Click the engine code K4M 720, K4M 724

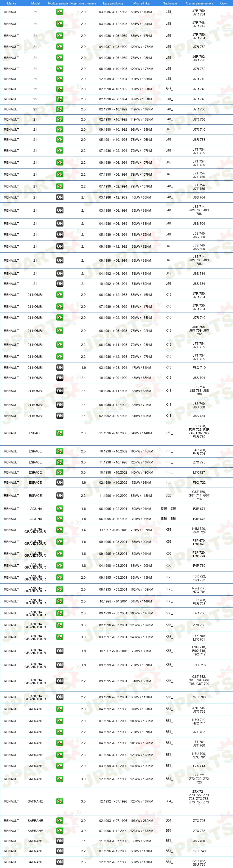[199, 530]
